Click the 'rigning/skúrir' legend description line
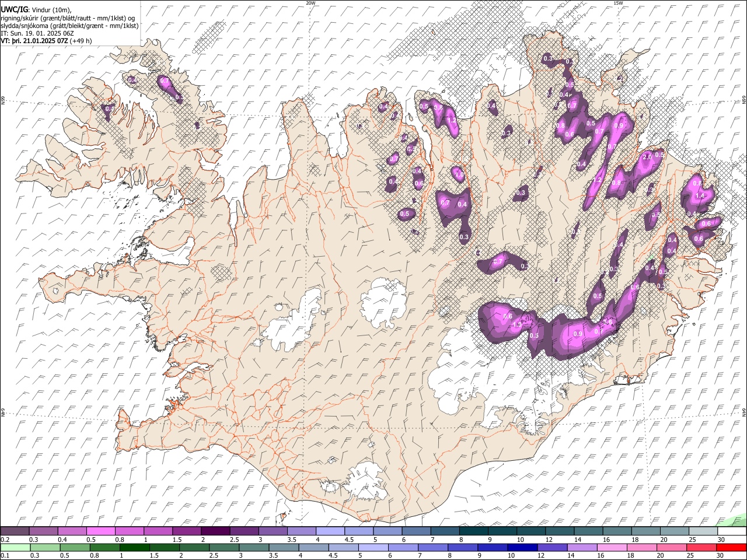 (x=68, y=17)
